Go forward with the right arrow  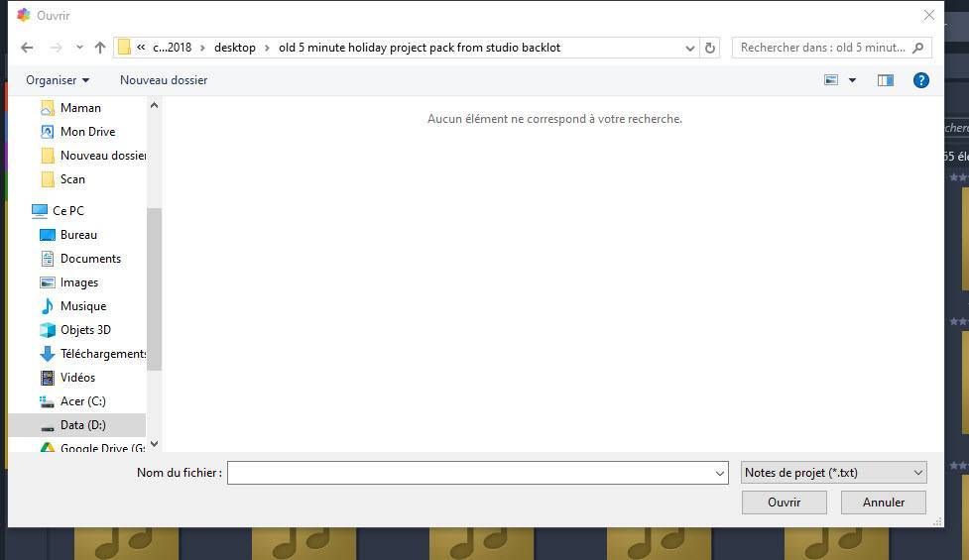pyautogui.click(x=57, y=48)
